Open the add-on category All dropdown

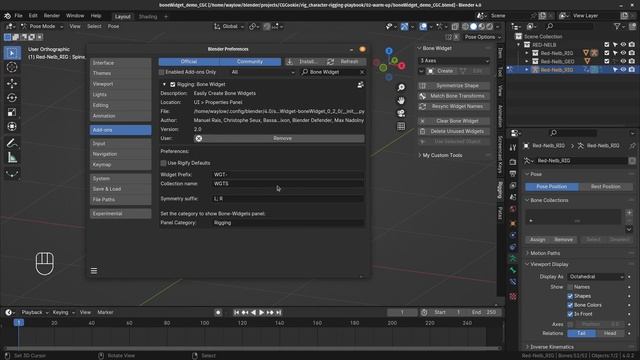point(262,72)
